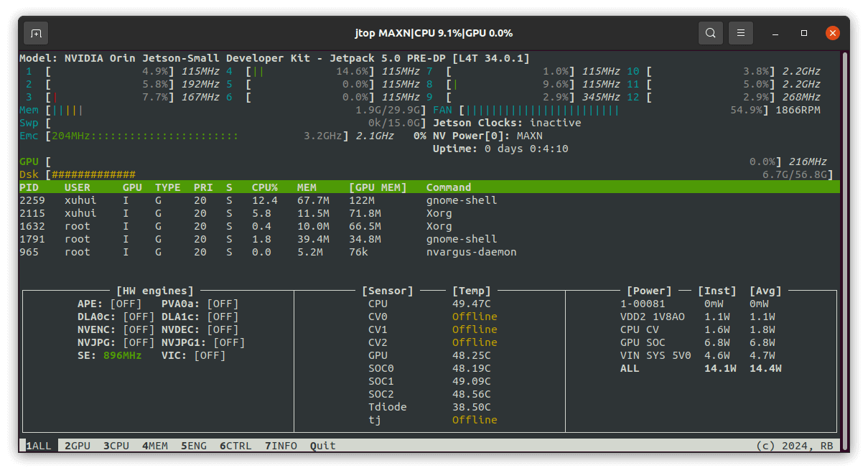
Task: Click the Model line at the top
Action: 274,58
